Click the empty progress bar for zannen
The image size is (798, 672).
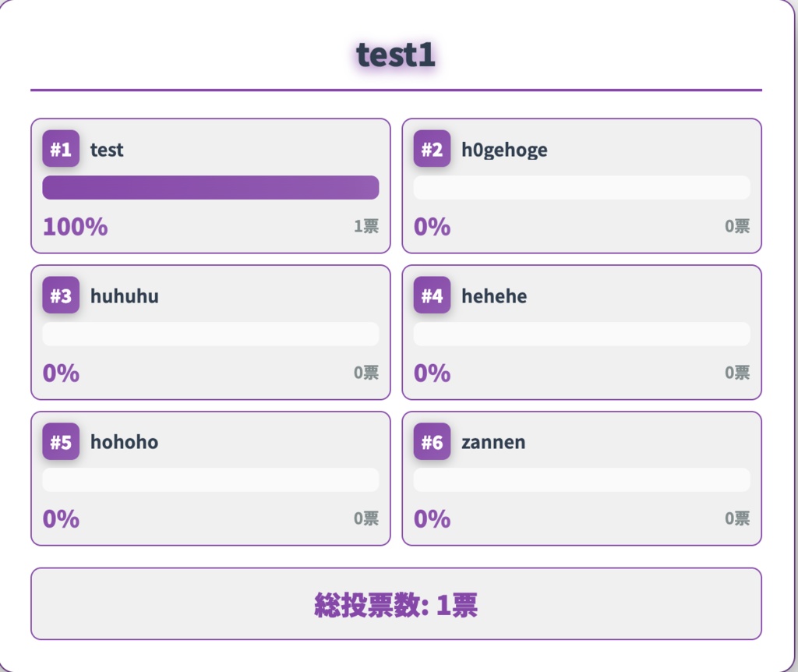point(581,479)
